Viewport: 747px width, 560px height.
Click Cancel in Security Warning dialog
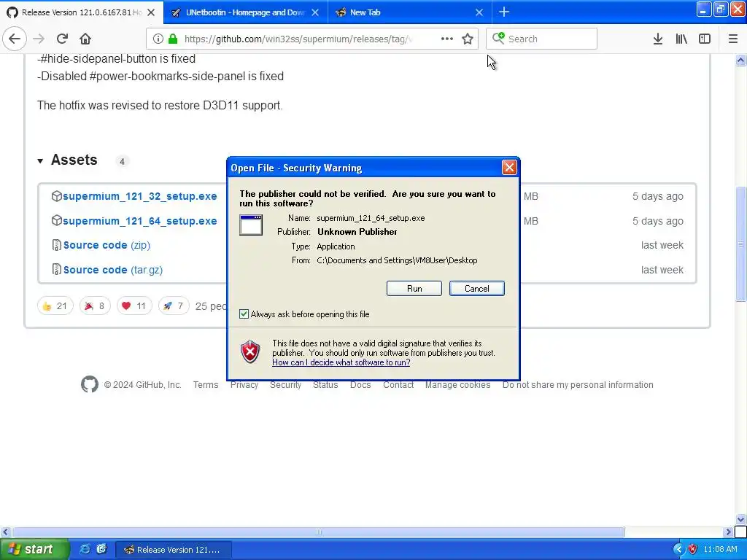[x=476, y=288]
